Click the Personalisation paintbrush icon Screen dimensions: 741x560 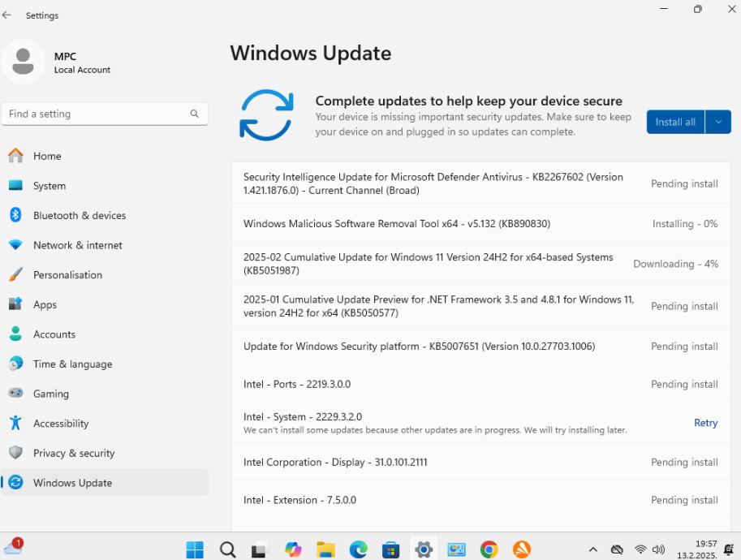click(x=15, y=274)
